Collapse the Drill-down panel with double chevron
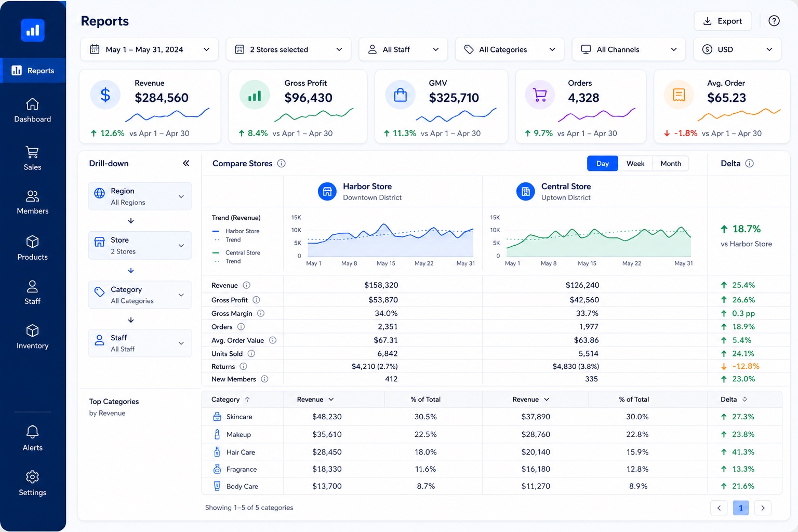This screenshot has width=798, height=532. [186, 163]
